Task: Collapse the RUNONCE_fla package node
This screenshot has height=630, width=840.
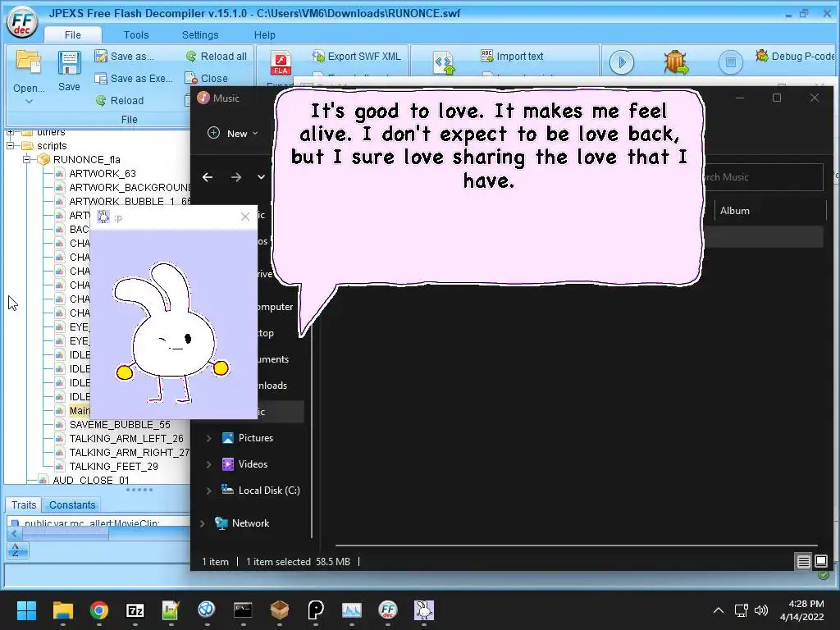Action: 26,160
